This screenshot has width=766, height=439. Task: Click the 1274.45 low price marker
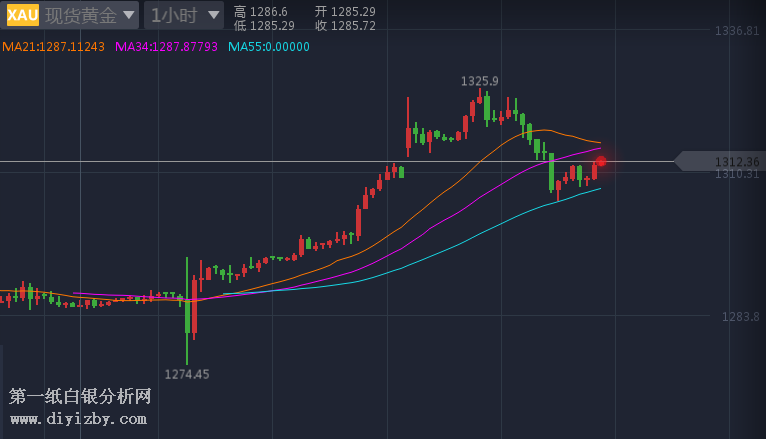coord(187,375)
